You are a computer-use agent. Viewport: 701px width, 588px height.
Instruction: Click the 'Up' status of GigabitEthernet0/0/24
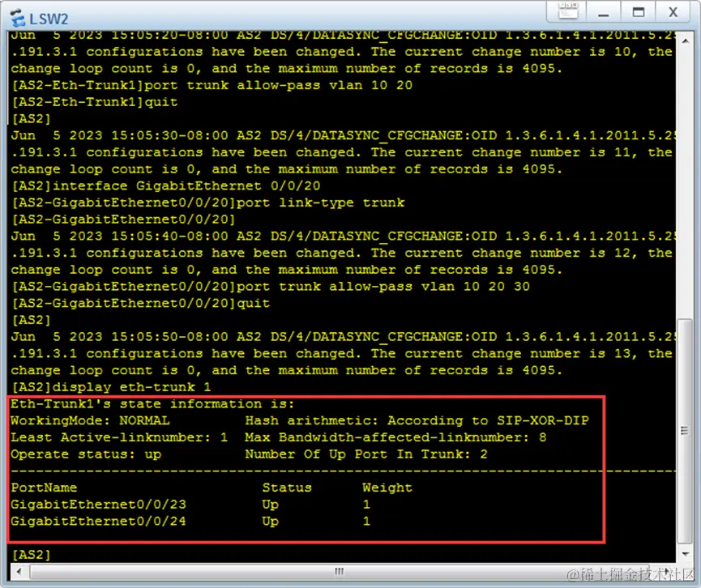[x=271, y=522]
